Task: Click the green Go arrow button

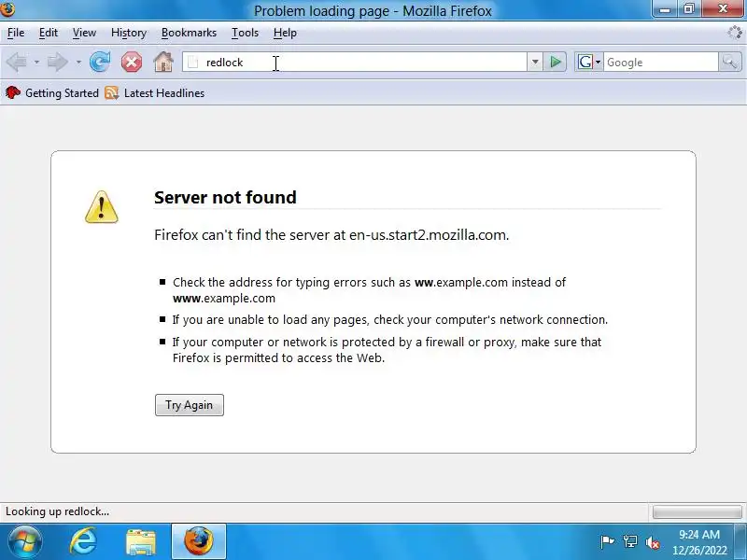Action: [x=555, y=62]
